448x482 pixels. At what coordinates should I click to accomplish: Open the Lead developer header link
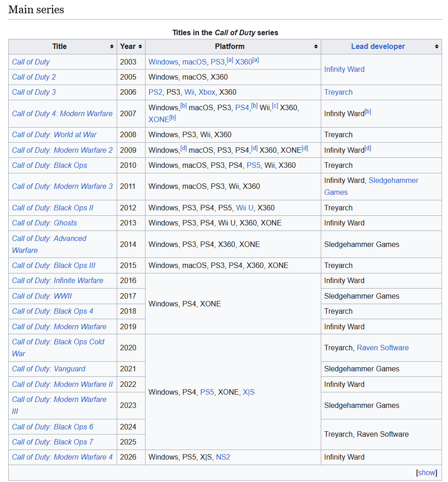pyautogui.click(x=378, y=47)
